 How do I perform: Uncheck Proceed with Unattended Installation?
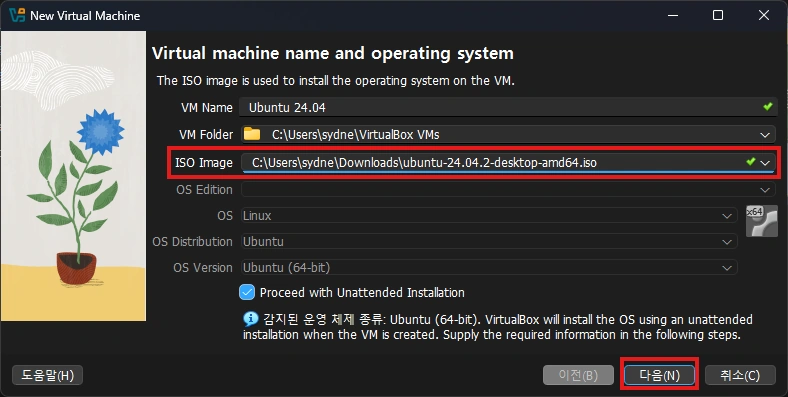tap(247, 292)
